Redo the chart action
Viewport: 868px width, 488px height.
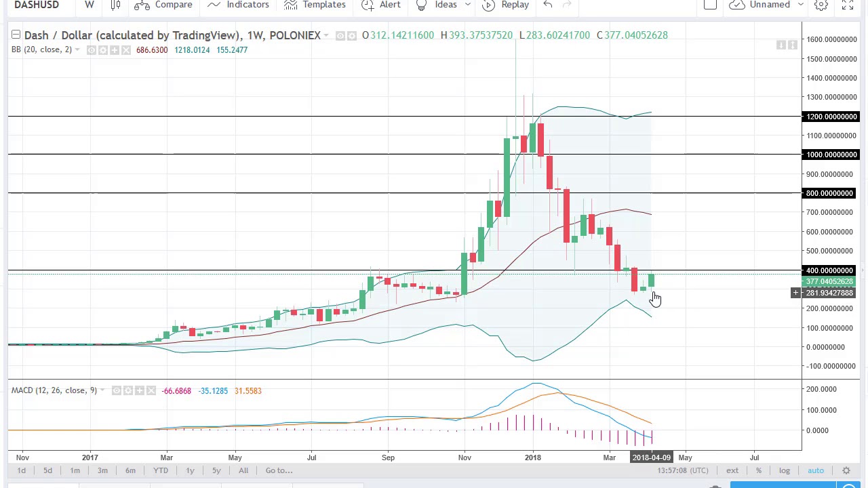pyautogui.click(x=567, y=5)
